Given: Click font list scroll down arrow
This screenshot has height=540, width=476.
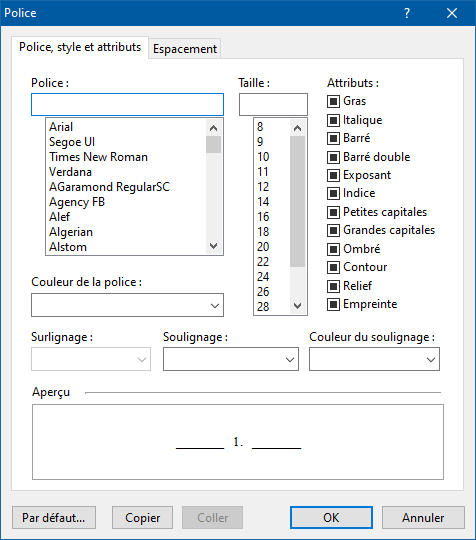Looking at the screenshot, I should pos(214,246).
